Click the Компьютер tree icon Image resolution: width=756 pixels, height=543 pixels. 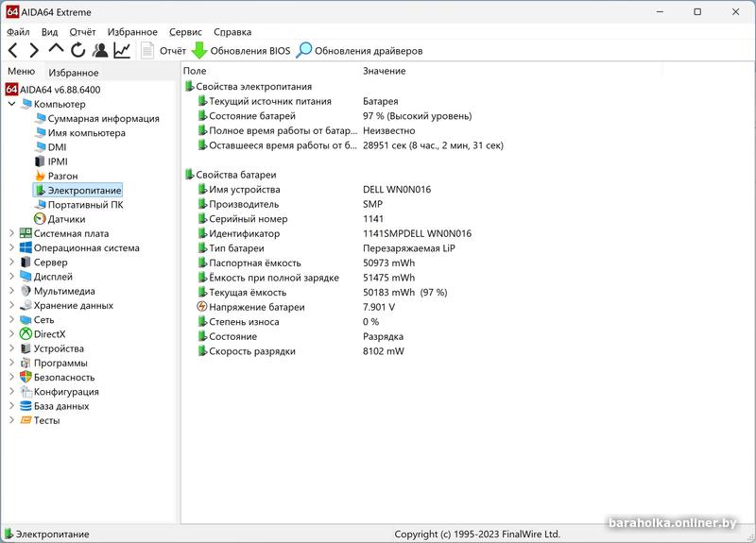[x=26, y=104]
